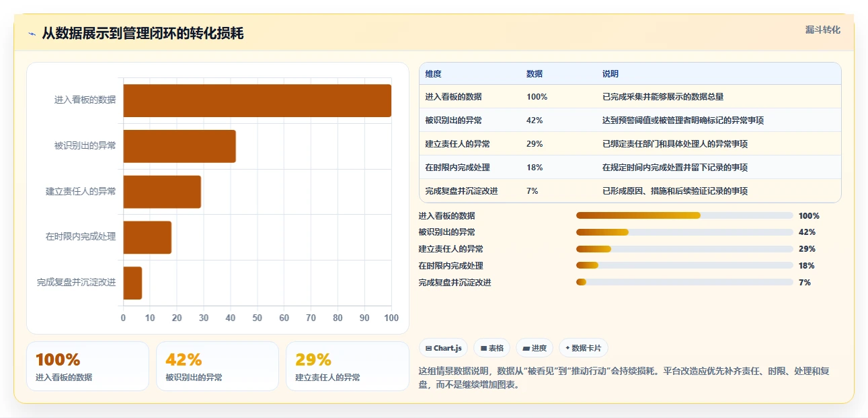Click the chart y-axis label 进入看板的数据
This screenshot has height=418, width=868.
tap(85, 100)
